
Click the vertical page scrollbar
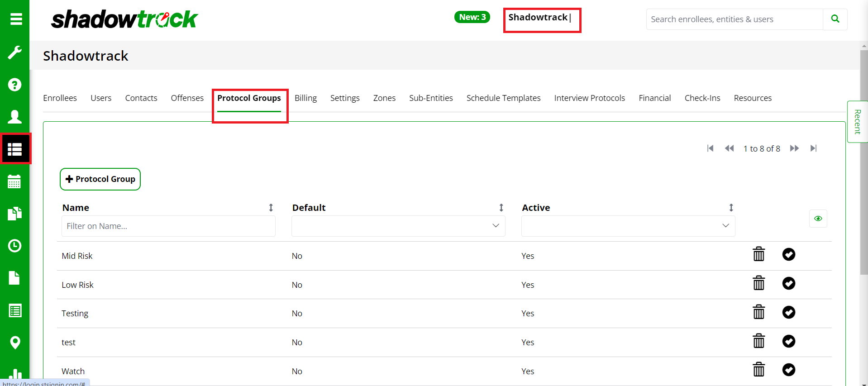[864, 162]
